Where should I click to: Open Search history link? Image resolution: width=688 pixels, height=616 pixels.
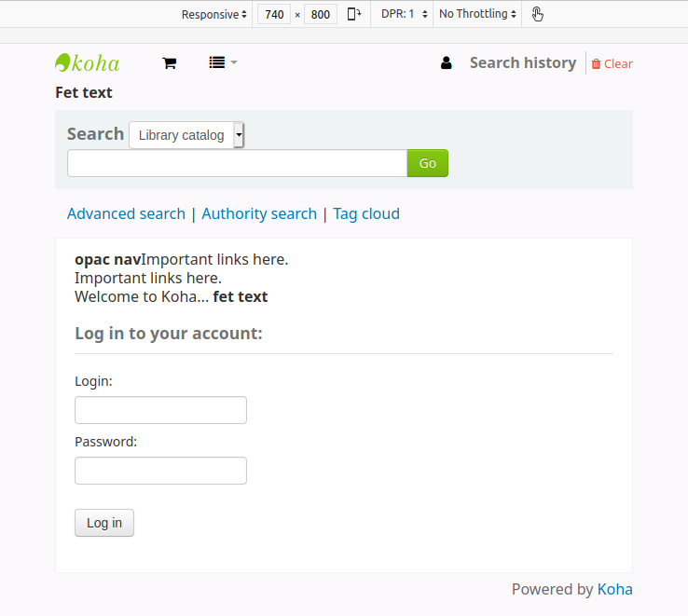pyautogui.click(x=522, y=63)
